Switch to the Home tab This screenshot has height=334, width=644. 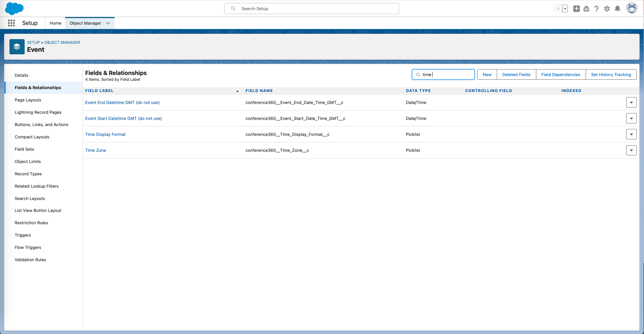[55, 23]
